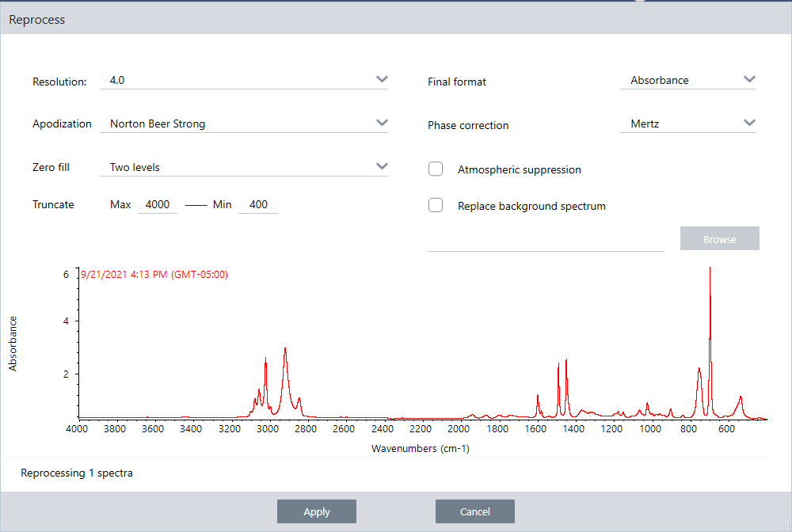Grab the window resize grip corner

(785, 526)
